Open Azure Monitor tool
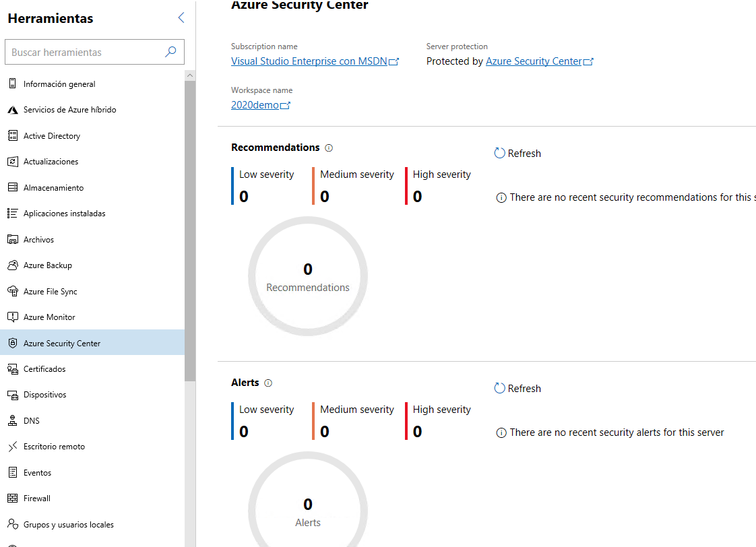This screenshot has width=756, height=547. click(49, 317)
